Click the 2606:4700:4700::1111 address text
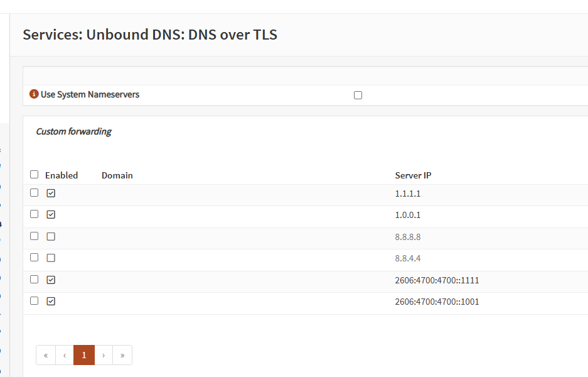588x377 pixels. click(x=437, y=280)
